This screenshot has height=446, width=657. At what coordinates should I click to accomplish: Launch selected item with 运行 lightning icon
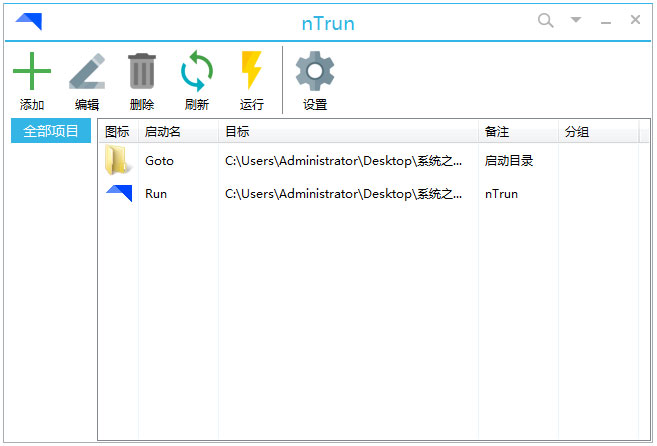pyautogui.click(x=252, y=70)
